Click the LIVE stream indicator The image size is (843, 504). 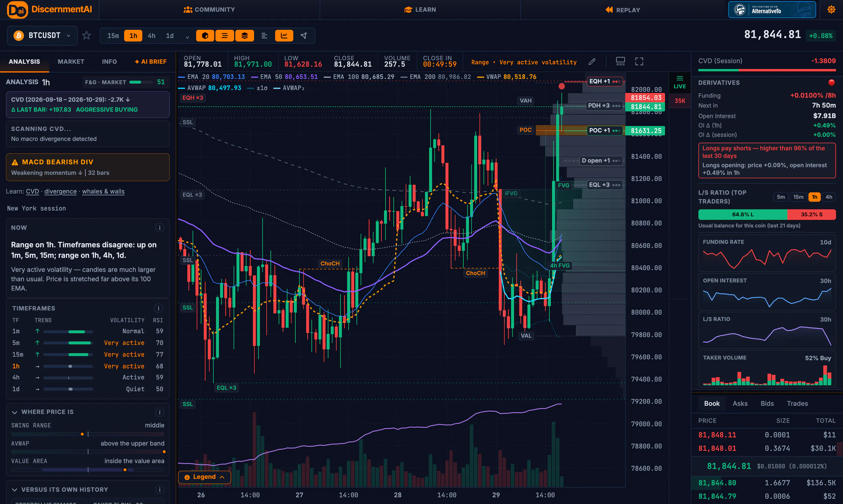679,83
